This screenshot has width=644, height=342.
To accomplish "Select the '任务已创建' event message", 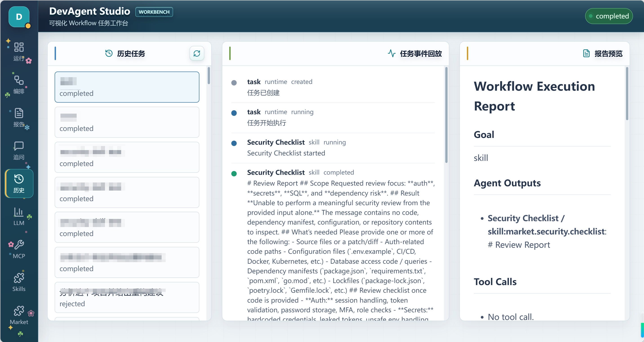I will 263,92.
